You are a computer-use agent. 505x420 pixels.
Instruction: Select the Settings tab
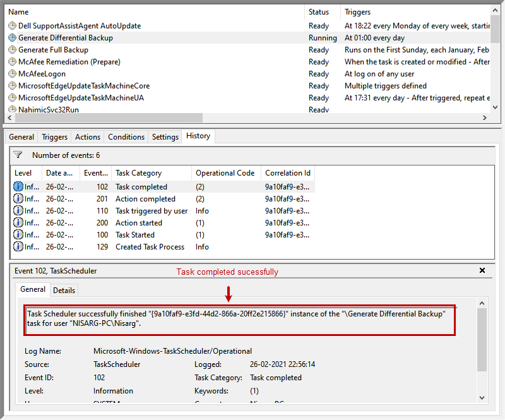(x=165, y=136)
